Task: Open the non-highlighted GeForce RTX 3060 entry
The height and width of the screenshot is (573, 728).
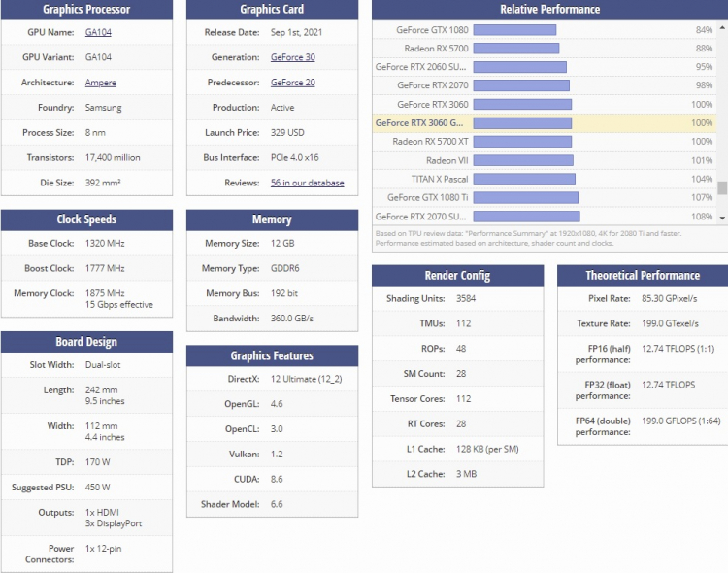Action: click(x=432, y=104)
